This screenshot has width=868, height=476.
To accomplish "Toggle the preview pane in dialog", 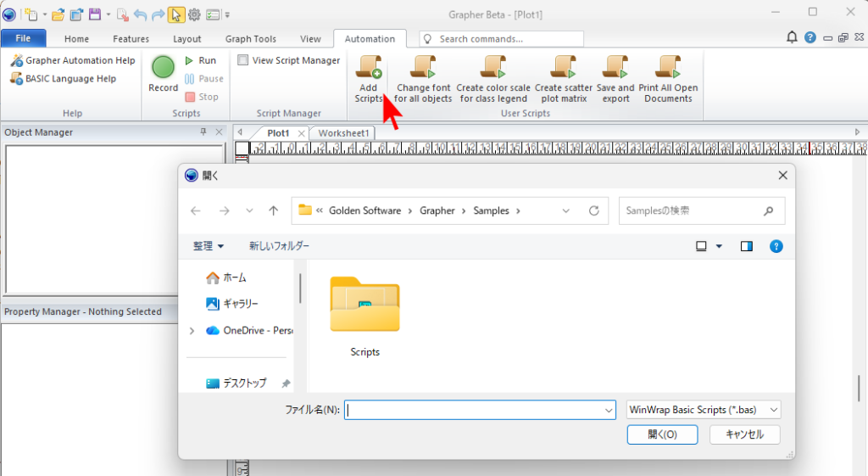I will pyautogui.click(x=747, y=246).
